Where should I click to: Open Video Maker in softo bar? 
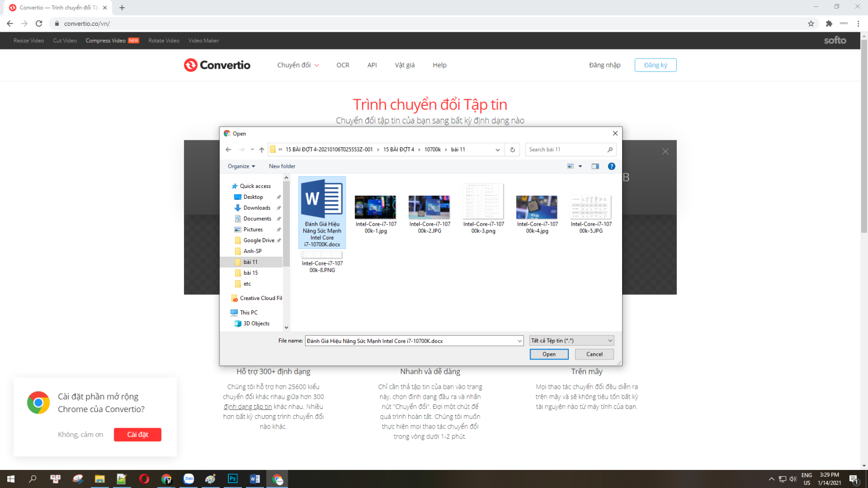pyautogui.click(x=204, y=41)
